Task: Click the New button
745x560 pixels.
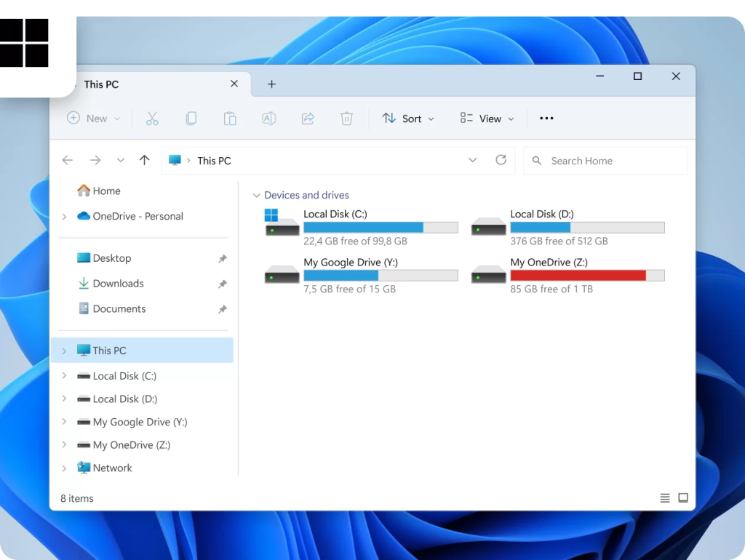Action: click(x=92, y=118)
